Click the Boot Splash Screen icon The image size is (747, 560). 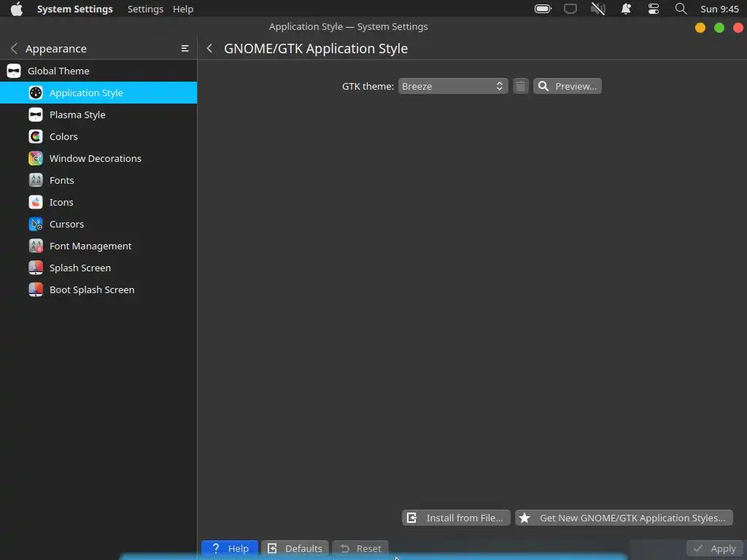point(36,290)
